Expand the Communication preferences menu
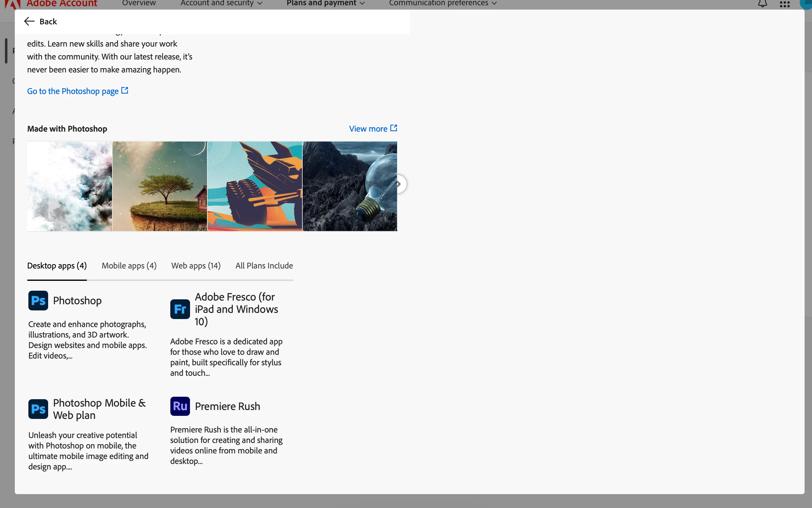This screenshot has width=812, height=508. coord(442,3)
